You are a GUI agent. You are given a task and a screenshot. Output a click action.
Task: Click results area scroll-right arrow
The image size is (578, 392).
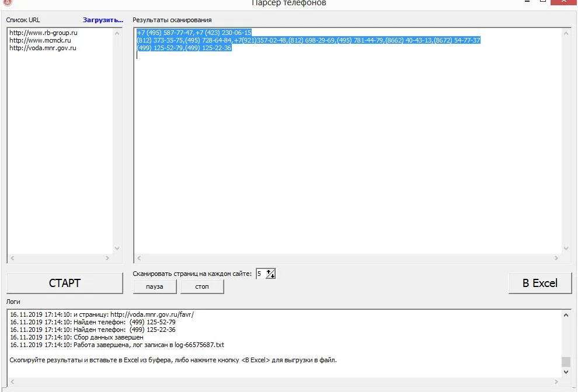click(556, 258)
